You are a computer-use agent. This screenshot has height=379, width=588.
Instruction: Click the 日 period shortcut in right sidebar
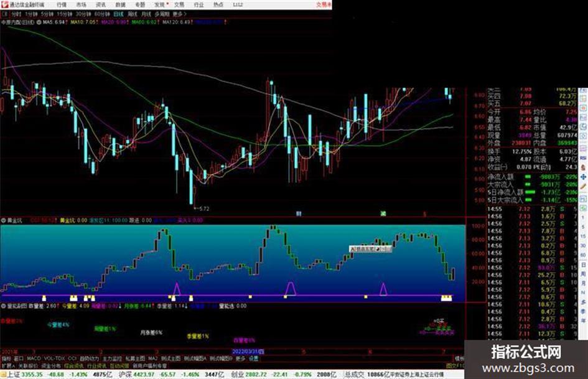583,265
